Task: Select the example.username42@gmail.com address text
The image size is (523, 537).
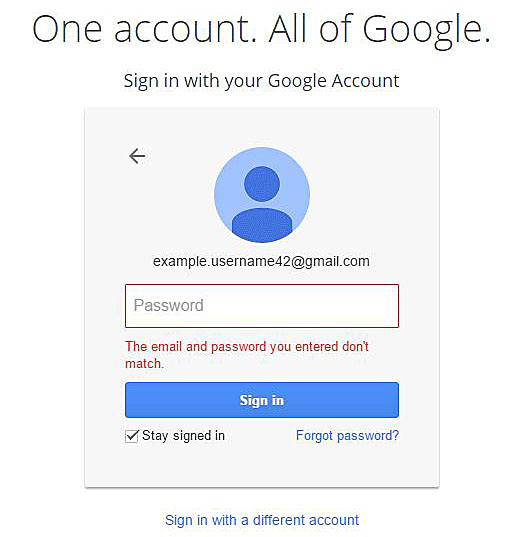Action: click(x=261, y=261)
